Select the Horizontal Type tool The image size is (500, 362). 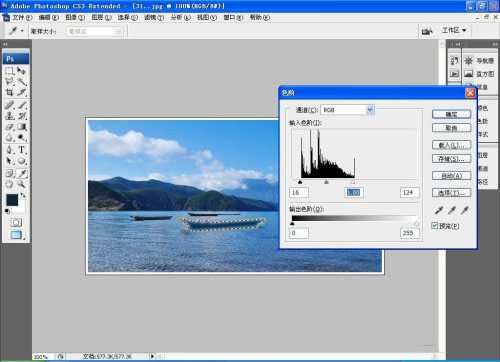tap(22, 150)
